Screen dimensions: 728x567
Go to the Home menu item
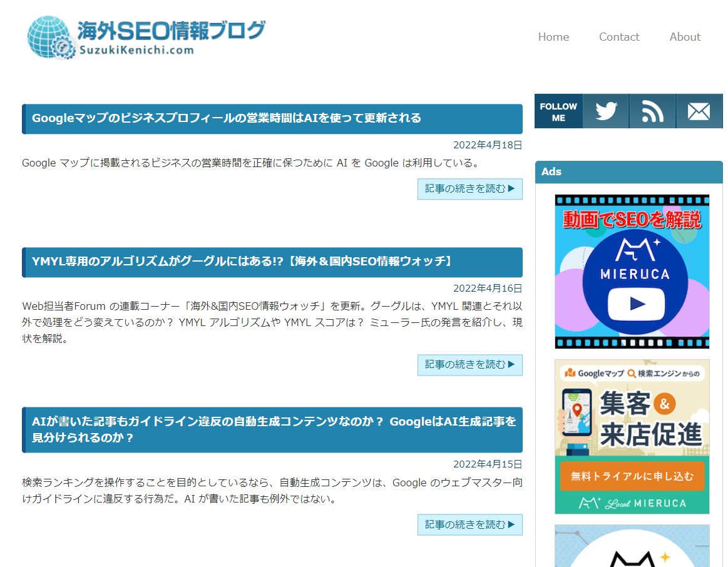[x=553, y=37]
